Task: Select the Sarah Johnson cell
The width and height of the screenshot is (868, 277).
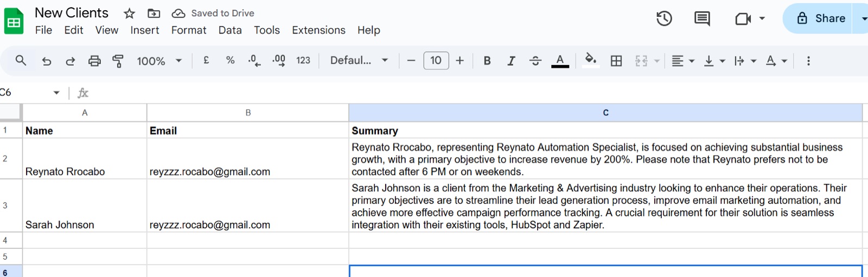Action: click(x=85, y=206)
